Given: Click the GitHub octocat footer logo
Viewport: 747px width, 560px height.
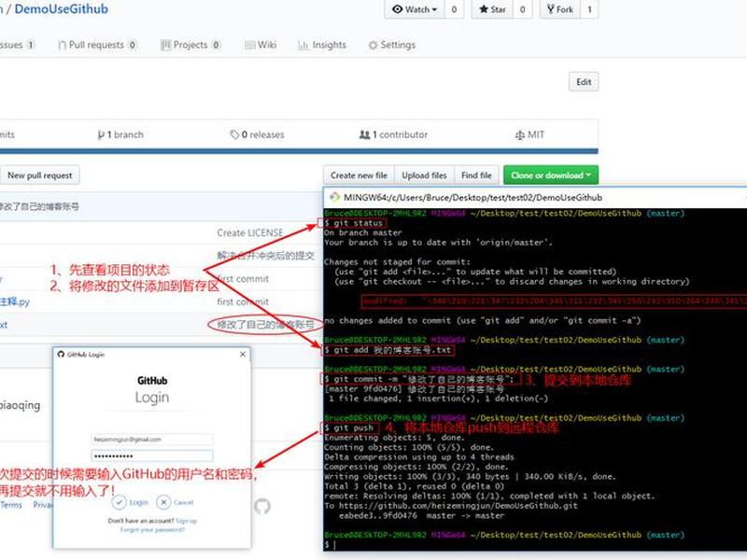Looking at the screenshot, I should (x=262, y=506).
